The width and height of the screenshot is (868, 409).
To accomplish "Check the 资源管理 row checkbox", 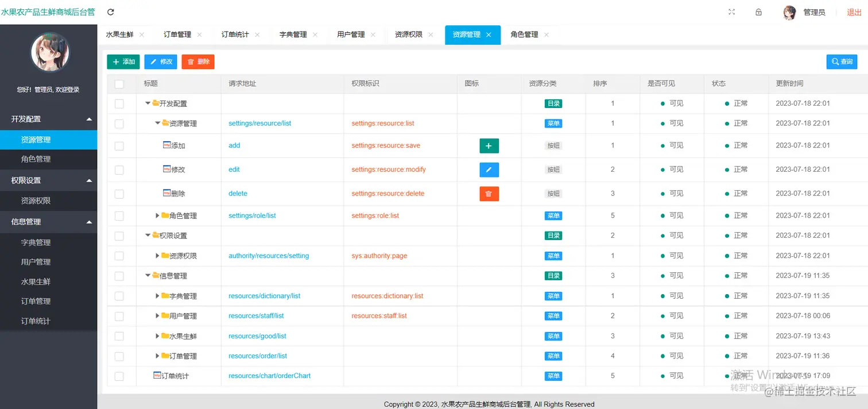I will coord(119,124).
